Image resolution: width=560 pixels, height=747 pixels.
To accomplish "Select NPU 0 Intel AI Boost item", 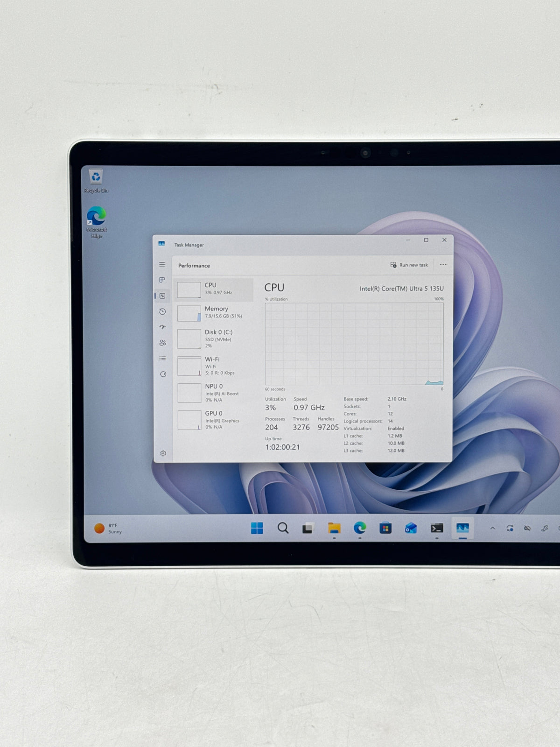I will click(214, 393).
